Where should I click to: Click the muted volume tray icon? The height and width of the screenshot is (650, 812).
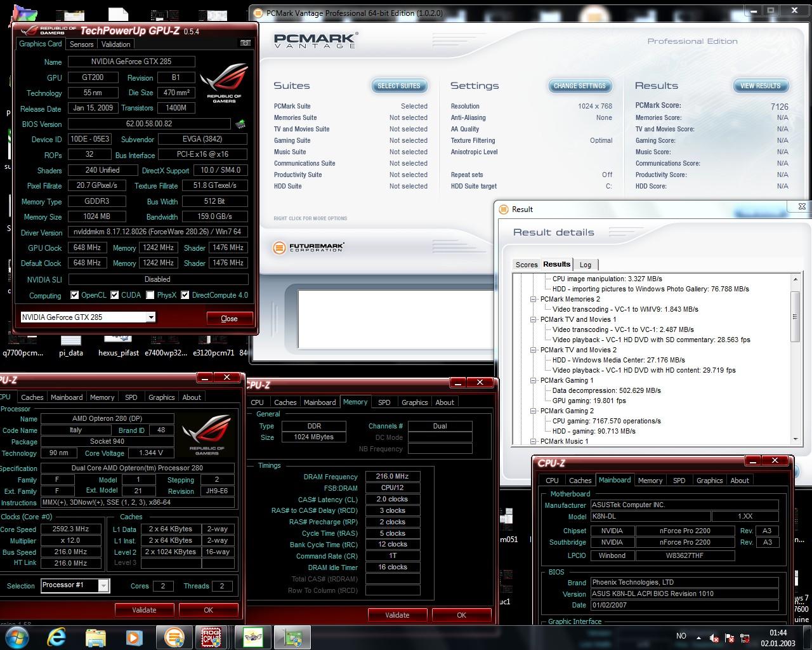[714, 638]
